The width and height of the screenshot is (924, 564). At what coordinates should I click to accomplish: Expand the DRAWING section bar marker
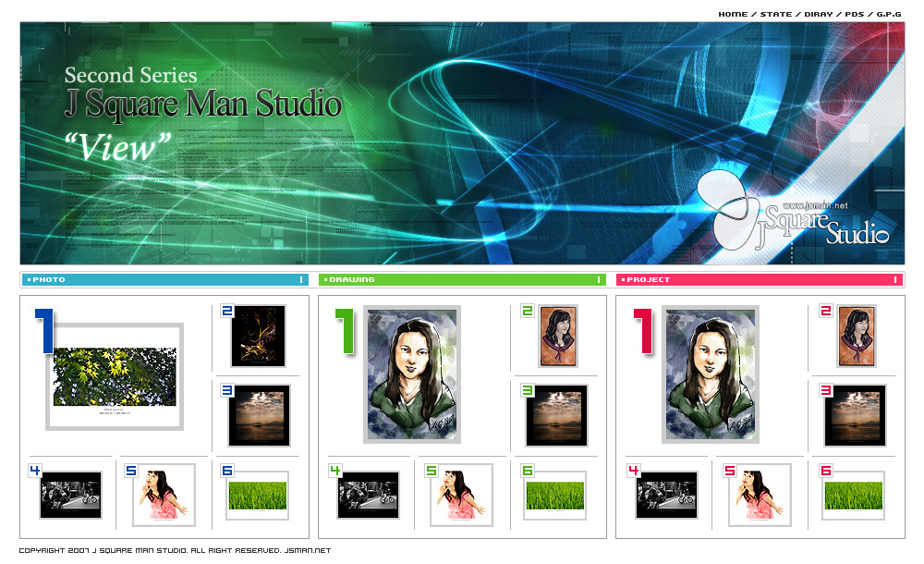point(599,279)
